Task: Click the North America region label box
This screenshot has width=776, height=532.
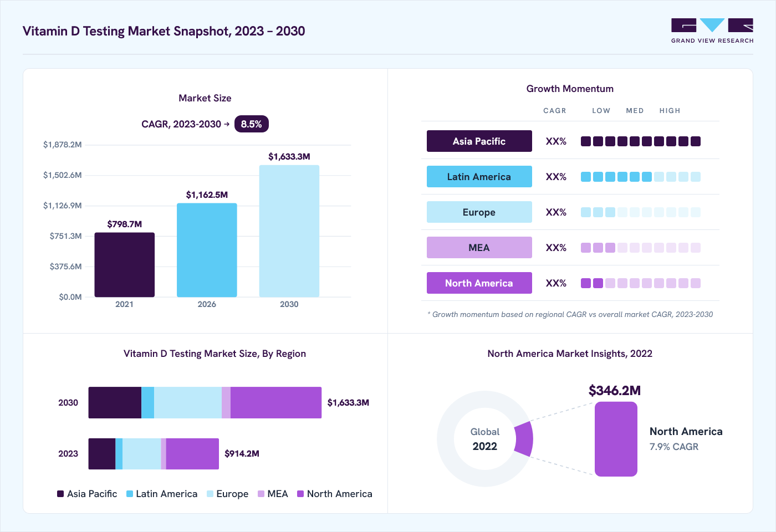Action: point(479,283)
